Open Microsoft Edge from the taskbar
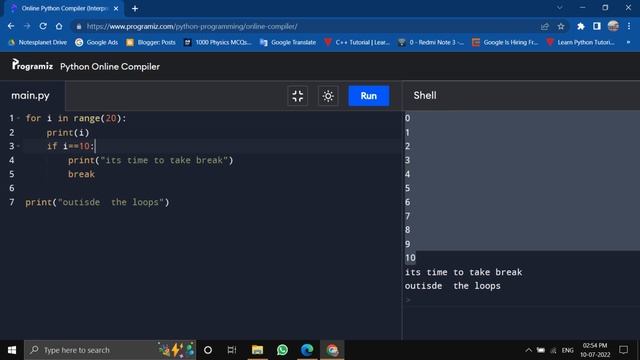 click(x=307, y=350)
